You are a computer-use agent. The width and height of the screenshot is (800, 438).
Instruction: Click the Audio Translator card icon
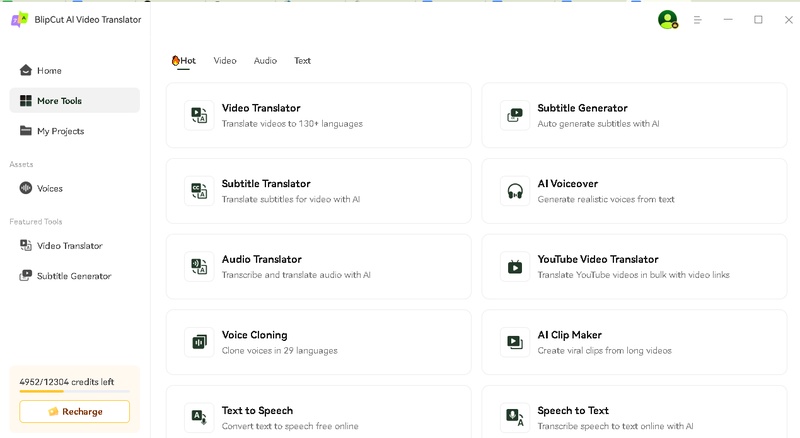click(199, 267)
